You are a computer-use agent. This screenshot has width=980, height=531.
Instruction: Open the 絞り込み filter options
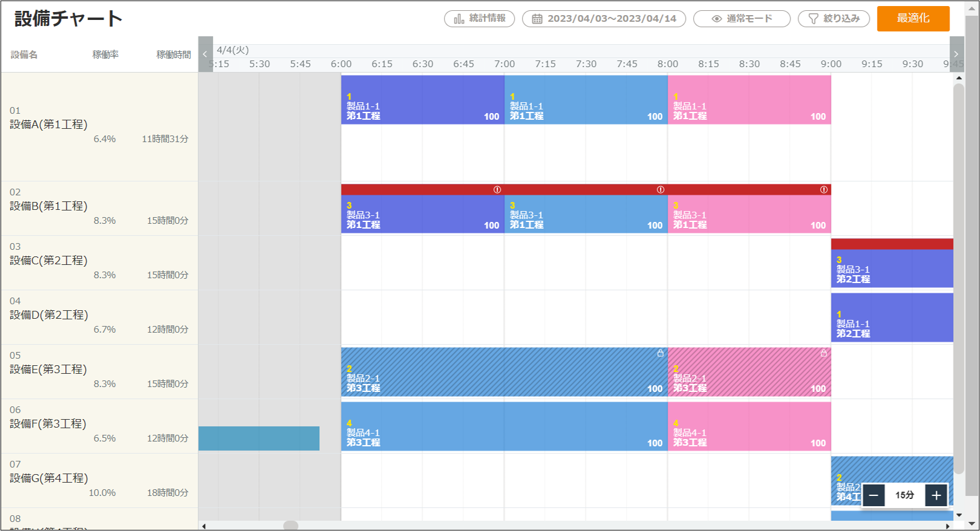(834, 19)
